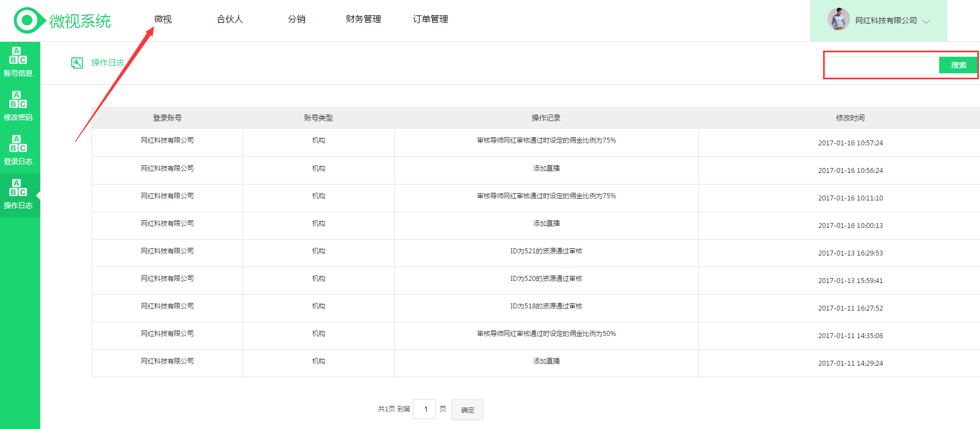Click the user avatar photo
The height and width of the screenshot is (429, 980).
pyautogui.click(x=839, y=19)
